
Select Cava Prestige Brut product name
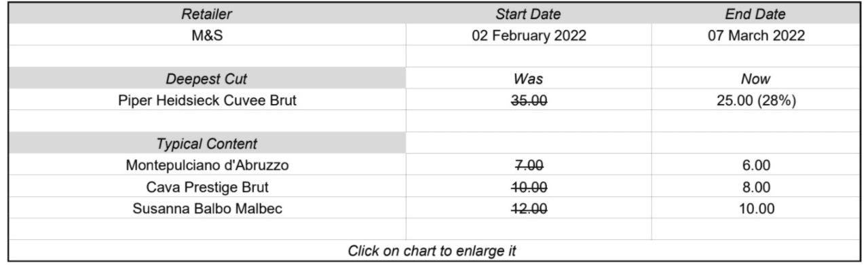click(x=206, y=188)
